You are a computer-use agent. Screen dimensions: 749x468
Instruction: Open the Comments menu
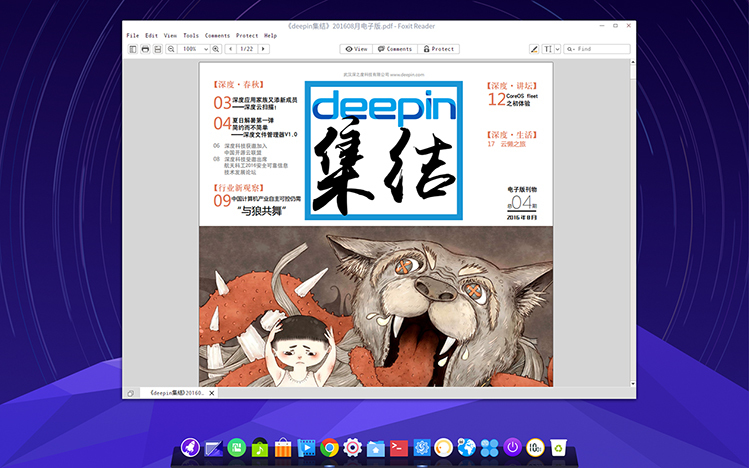click(x=217, y=35)
